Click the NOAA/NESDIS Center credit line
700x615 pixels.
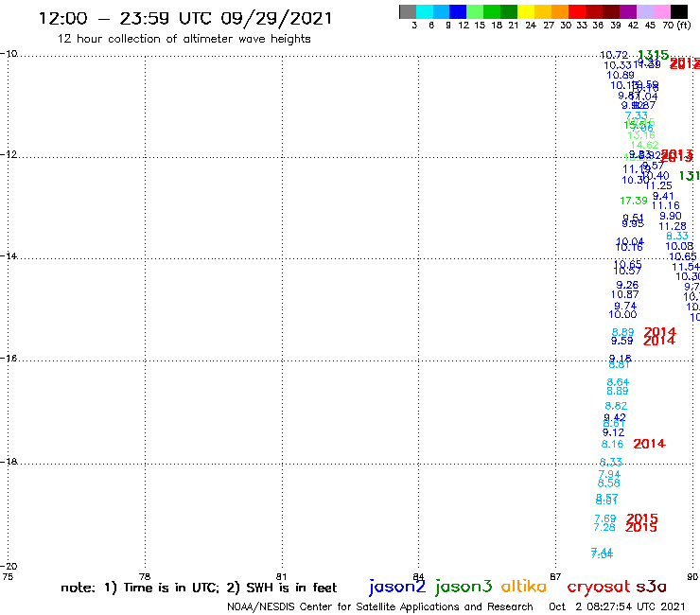380,606
